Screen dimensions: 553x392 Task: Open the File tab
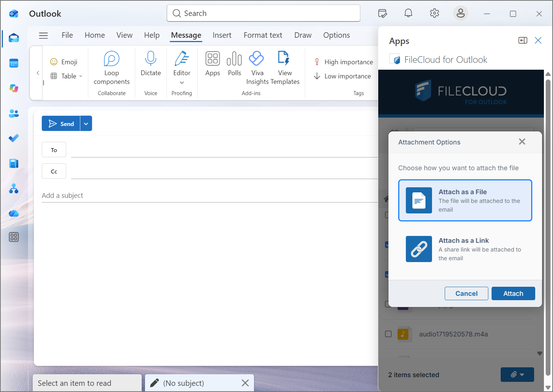pyautogui.click(x=67, y=35)
